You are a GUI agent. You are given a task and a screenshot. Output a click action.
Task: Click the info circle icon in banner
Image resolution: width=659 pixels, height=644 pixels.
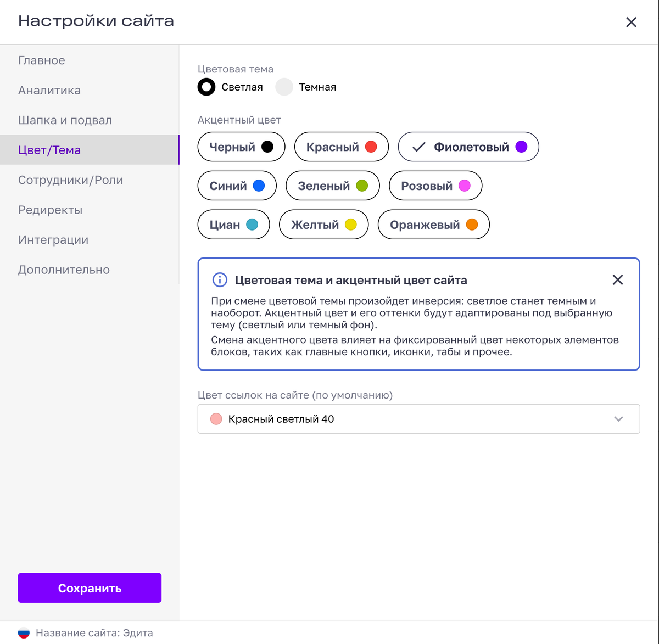point(220,280)
